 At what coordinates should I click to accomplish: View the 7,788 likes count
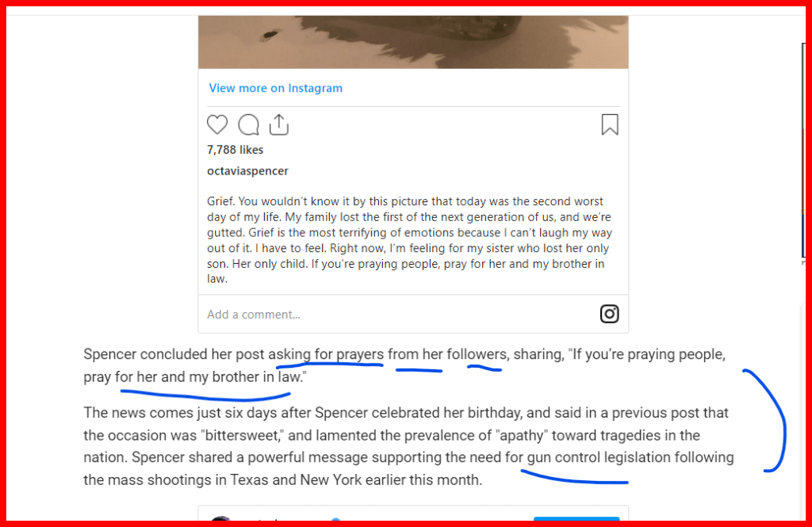(x=235, y=150)
